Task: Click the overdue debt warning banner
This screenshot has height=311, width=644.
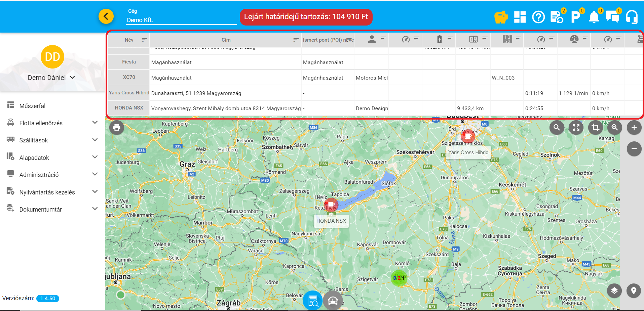Action: [306, 17]
